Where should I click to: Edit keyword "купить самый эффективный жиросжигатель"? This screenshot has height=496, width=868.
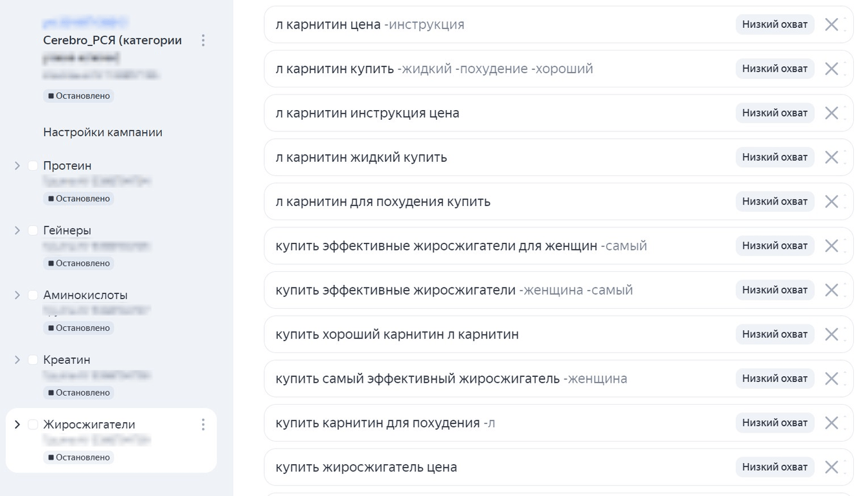coord(417,379)
